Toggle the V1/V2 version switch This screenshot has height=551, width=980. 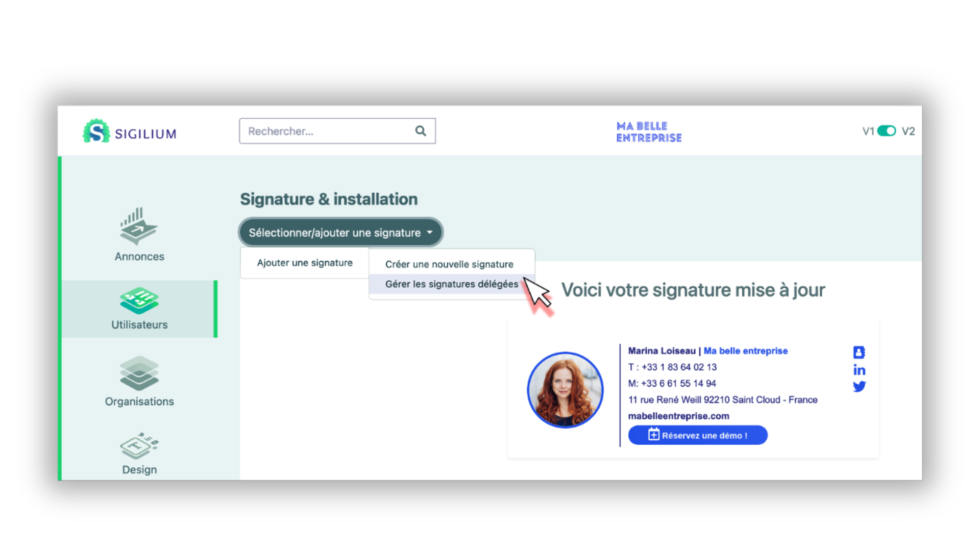pos(887,131)
